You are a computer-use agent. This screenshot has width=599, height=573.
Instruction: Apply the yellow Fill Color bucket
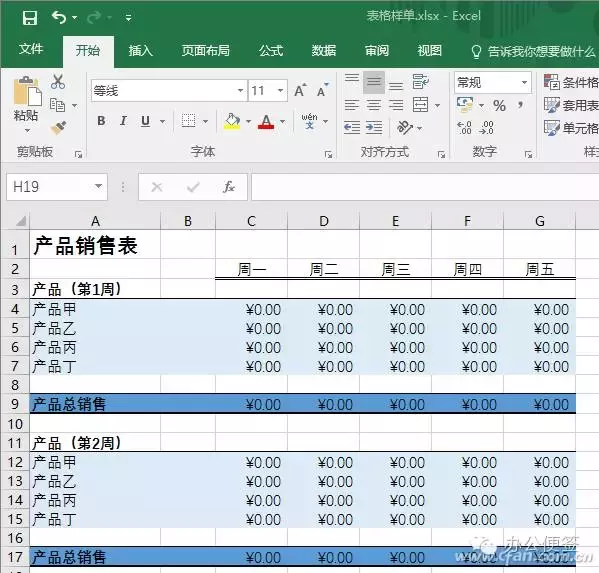pos(232,121)
